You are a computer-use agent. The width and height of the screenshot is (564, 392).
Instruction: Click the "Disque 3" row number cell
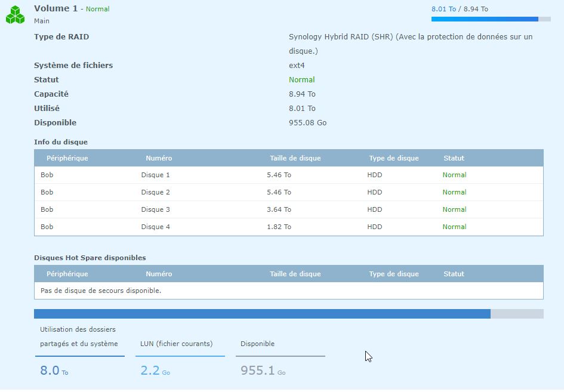(x=155, y=209)
